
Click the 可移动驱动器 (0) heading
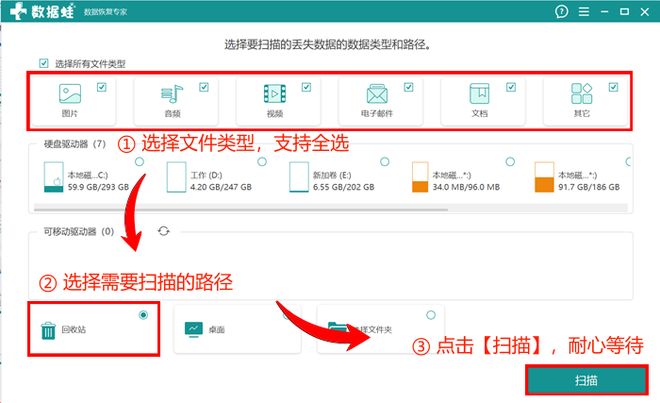(79, 231)
